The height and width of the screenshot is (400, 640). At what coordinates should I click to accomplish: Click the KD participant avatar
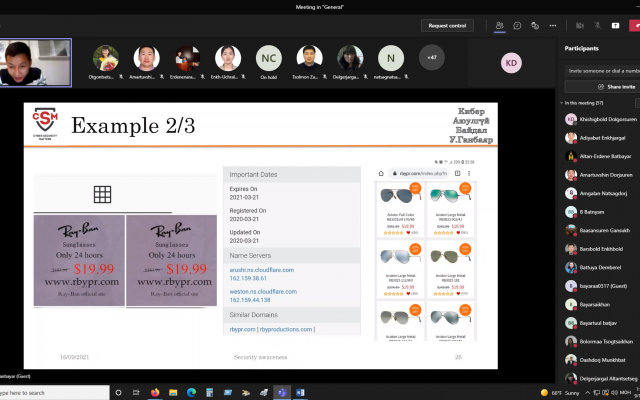[512, 61]
